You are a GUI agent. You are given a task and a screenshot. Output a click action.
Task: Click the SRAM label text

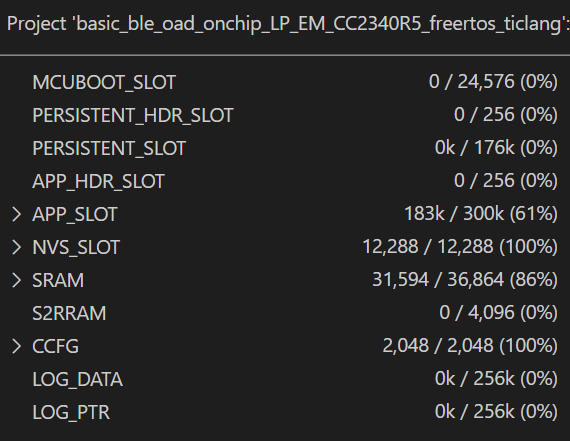point(58,280)
